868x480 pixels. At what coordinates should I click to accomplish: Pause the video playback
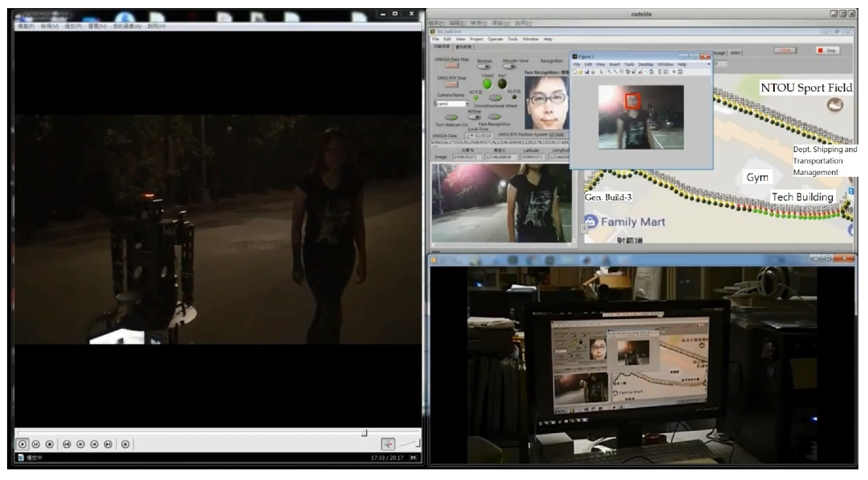tap(35, 445)
